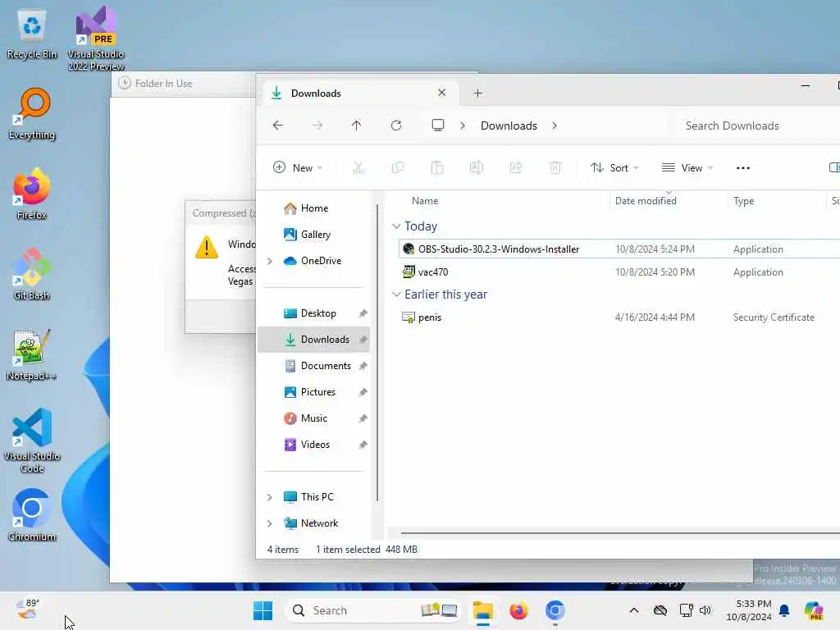Click the Search Downloads field
The image size is (840, 630).
(x=756, y=126)
